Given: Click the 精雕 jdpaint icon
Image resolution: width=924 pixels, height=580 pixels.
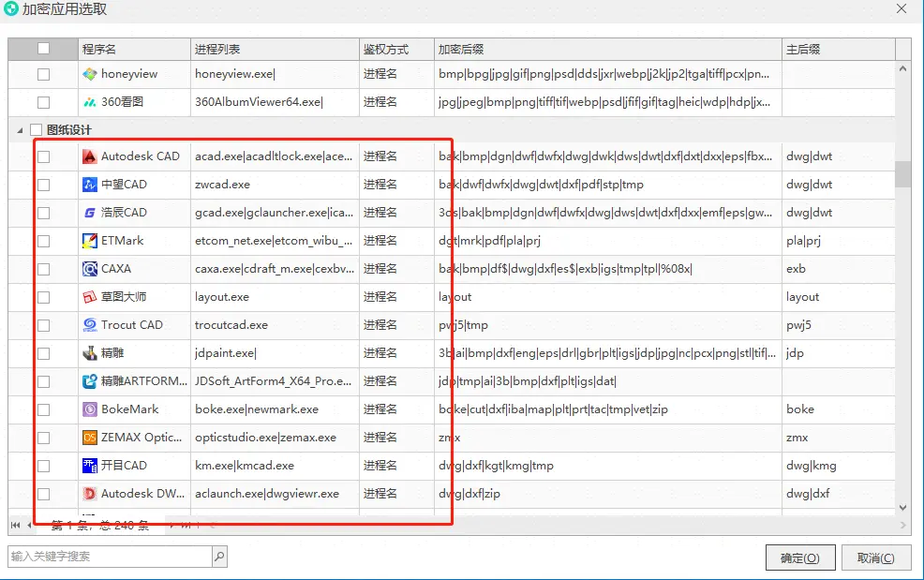Looking at the screenshot, I should (x=90, y=353).
